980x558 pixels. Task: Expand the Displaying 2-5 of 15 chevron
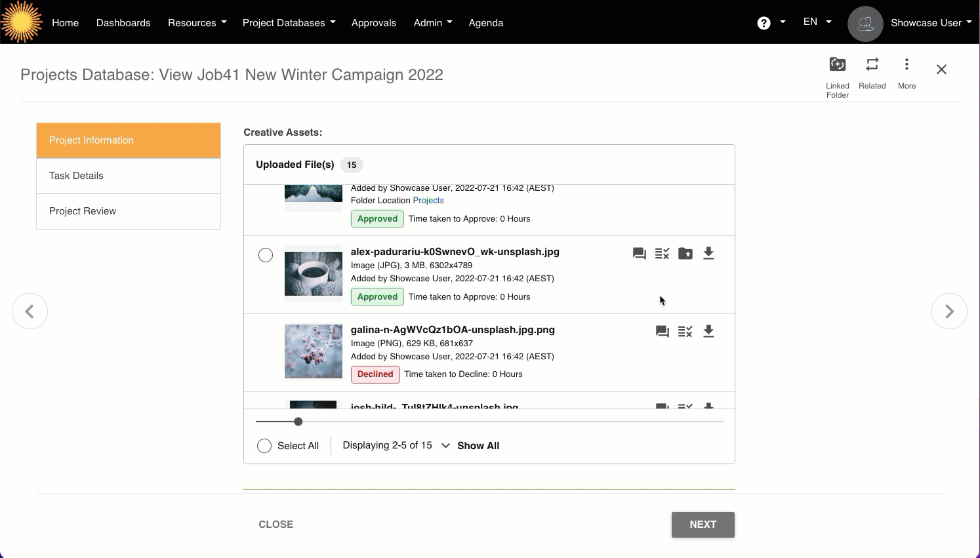pyautogui.click(x=445, y=446)
